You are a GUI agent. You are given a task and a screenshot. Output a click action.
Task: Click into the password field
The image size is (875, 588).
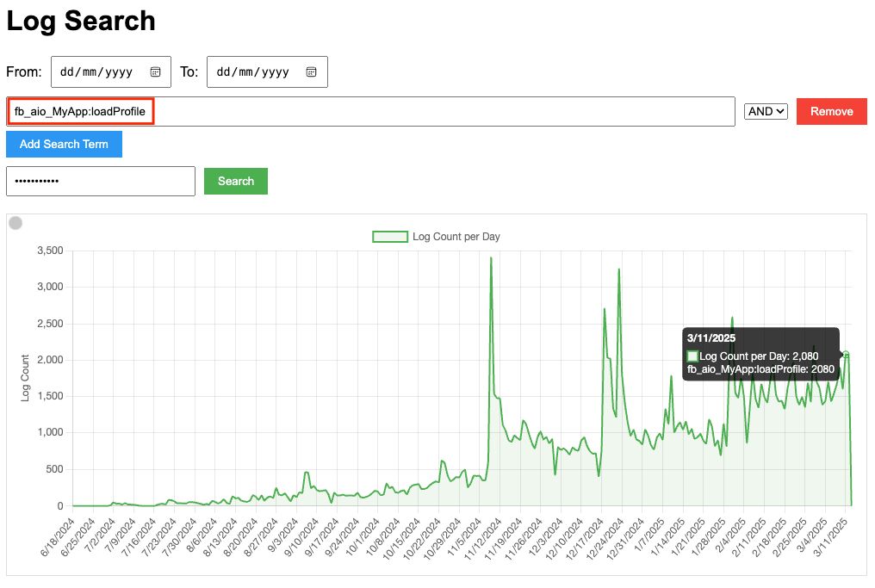pyautogui.click(x=101, y=182)
